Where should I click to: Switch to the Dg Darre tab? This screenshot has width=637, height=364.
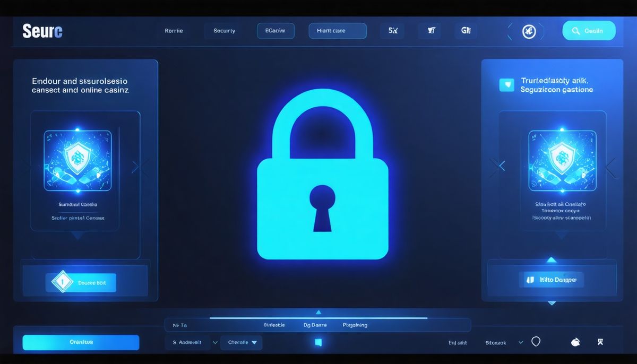(x=315, y=325)
